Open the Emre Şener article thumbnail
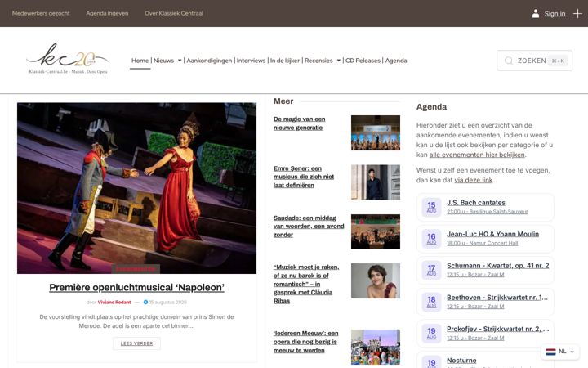This screenshot has width=588, height=368. (376, 182)
